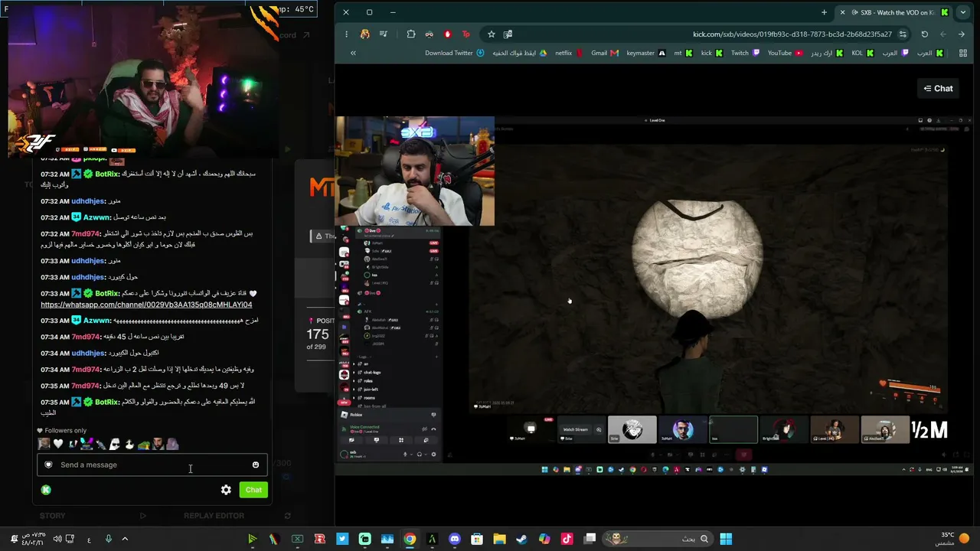Viewport: 980px width, 551px height.
Task: Open Chrome media controls icon
Action: point(384,34)
